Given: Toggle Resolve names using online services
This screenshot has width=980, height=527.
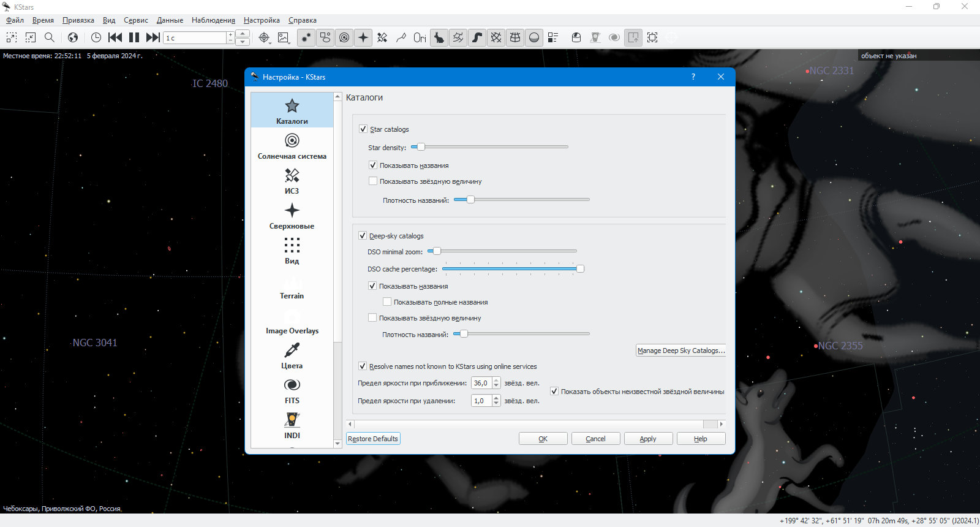Looking at the screenshot, I should pyautogui.click(x=363, y=366).
